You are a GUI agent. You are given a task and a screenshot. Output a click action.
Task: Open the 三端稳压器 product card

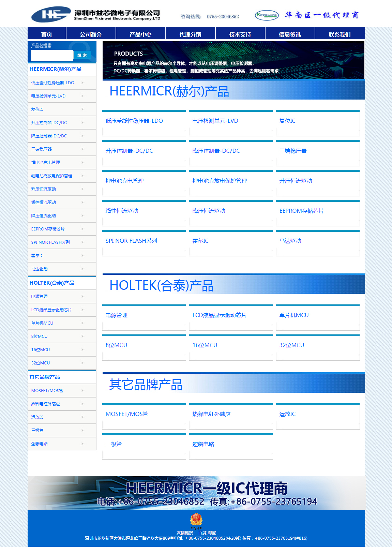(x=318, y=153)
